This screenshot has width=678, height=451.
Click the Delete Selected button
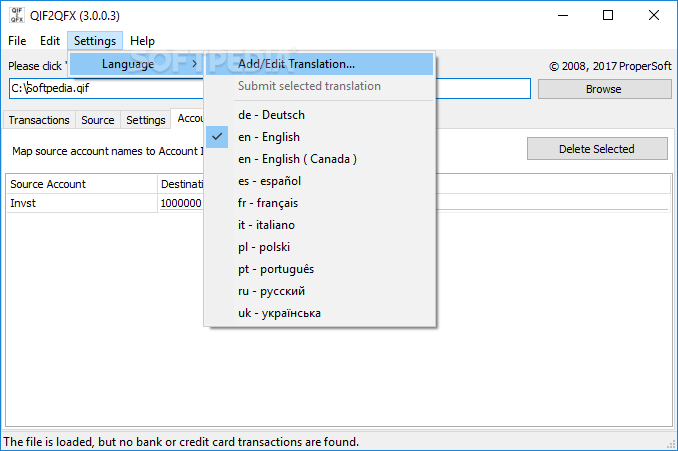point(597,149)
